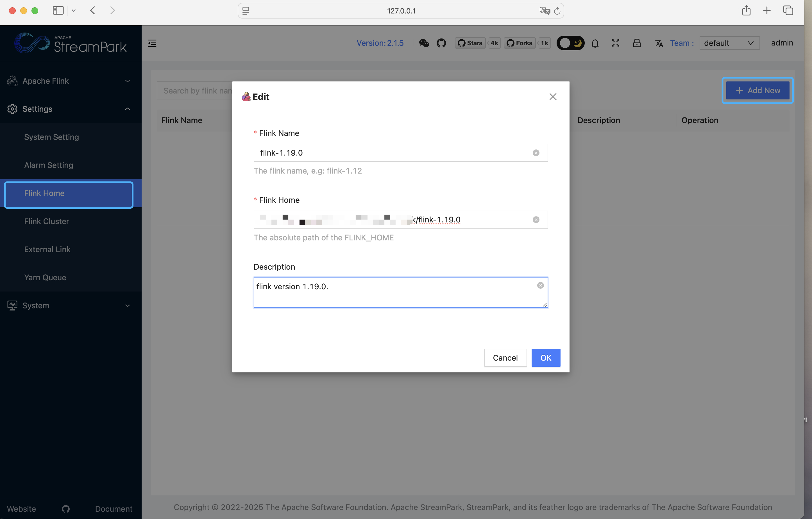Viewport: 812px width, 519px height.
Task: Close the Edit dialog with X
Action: (553, 97)
